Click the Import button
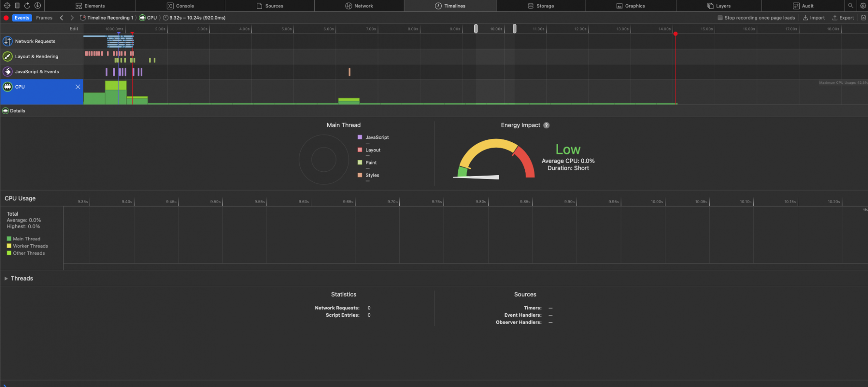This screenshot has width=868, height=387. [814, 18]
